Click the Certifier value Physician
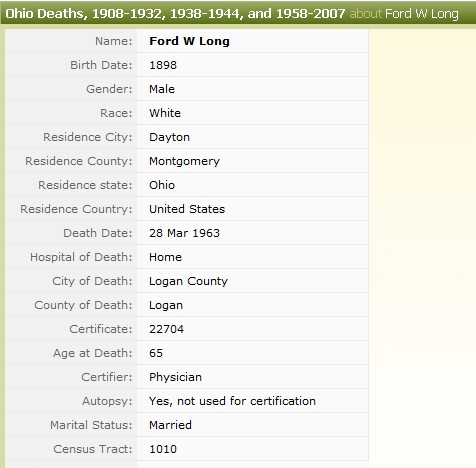This screenshot has height=468, width=476. coord(176,378)
